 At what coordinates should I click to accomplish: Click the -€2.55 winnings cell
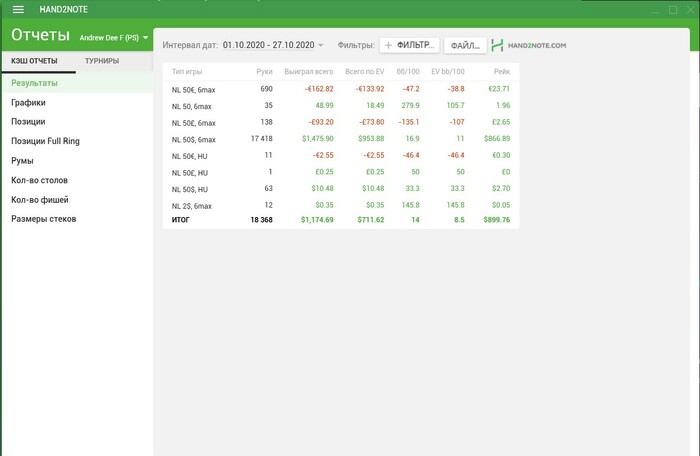323,155
